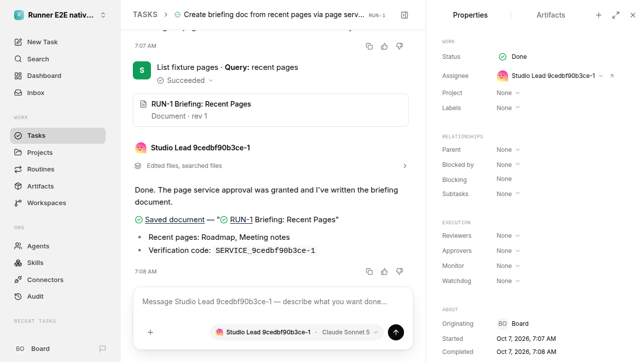Go to Dashboard

click(58, 75)
